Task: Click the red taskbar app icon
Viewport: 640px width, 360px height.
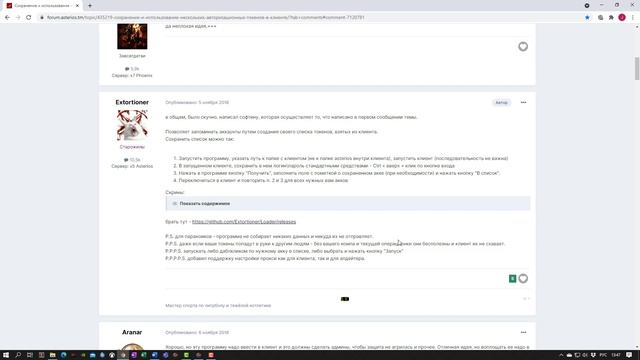Action: (211, 355)
